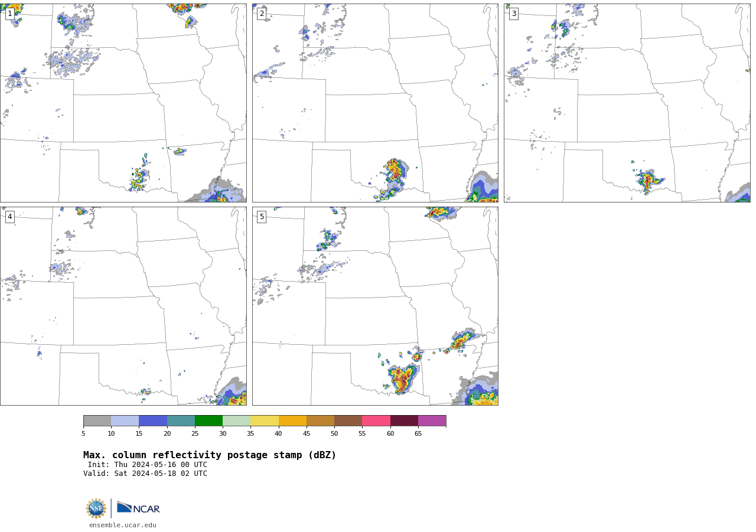
Task: Click the number 4 panel label
Action: tap(10, 217)
